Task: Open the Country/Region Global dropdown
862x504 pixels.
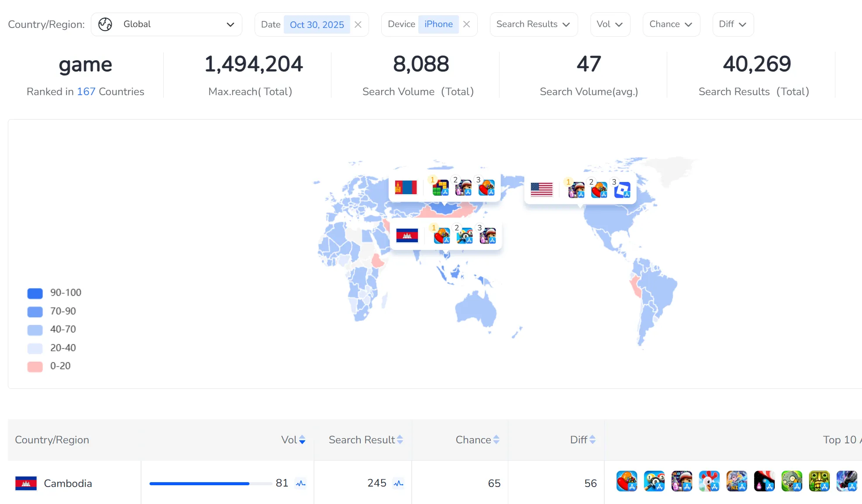Action: 166,24
